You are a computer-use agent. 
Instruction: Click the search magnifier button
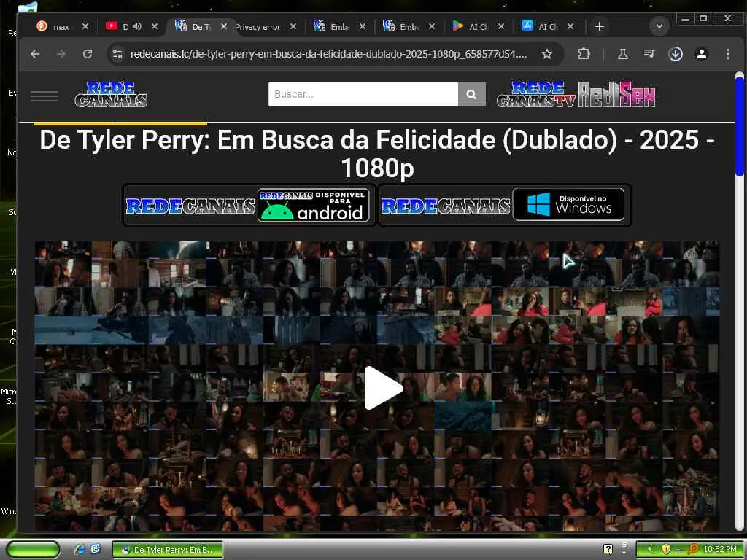(x=472, y=94)
